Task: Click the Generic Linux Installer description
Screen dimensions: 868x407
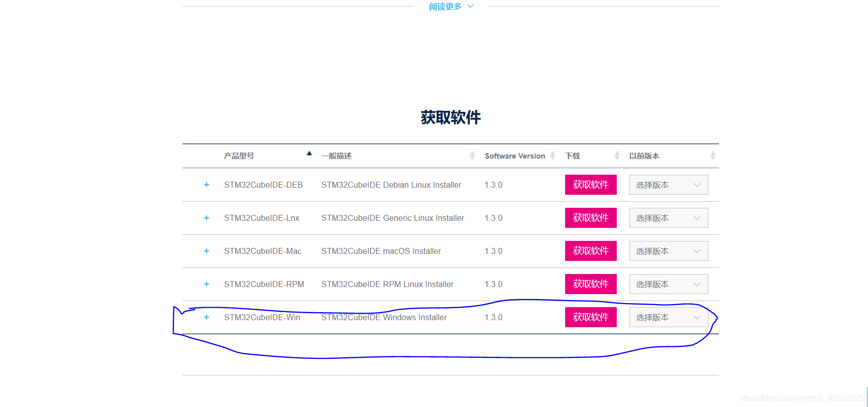Action: click(x=393, y=218)
